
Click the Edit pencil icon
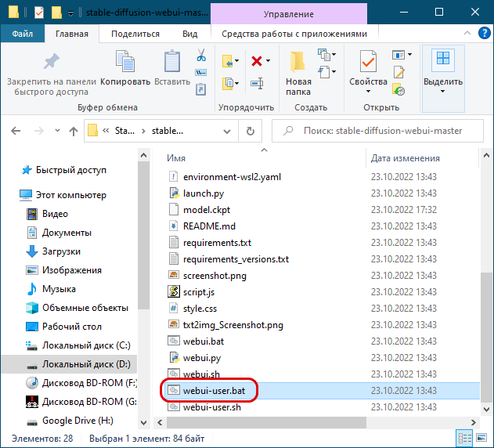(x=398, y=73)
